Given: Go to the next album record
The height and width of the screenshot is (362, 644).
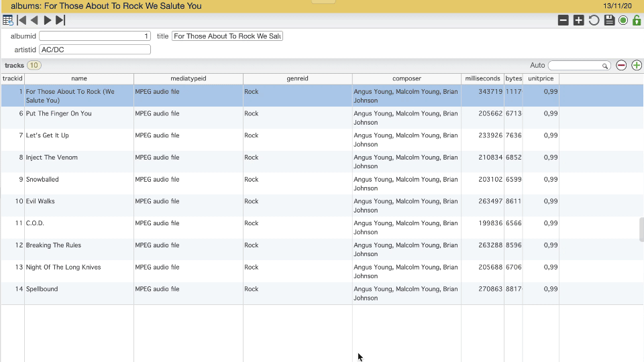Looking at the screenshot, I should point(47,20).
